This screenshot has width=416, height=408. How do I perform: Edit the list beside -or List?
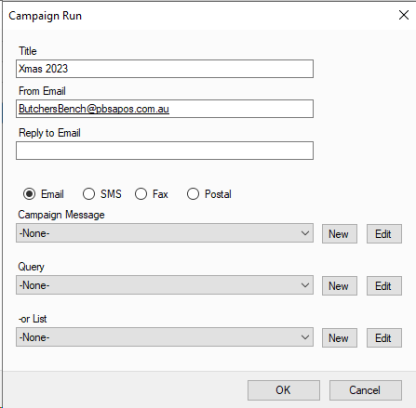[384, 338]
